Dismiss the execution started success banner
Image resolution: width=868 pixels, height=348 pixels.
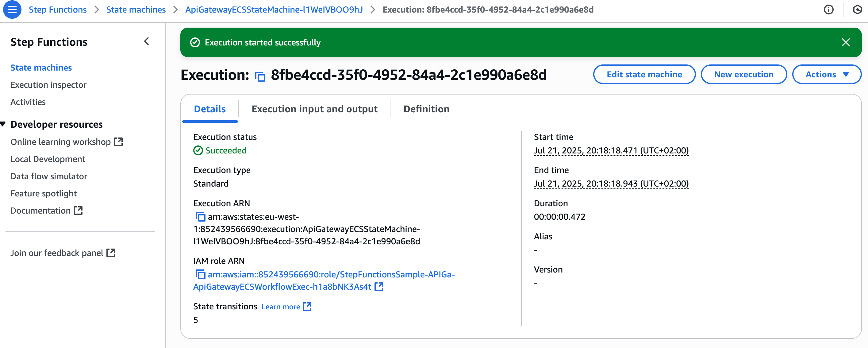[845, 42]
